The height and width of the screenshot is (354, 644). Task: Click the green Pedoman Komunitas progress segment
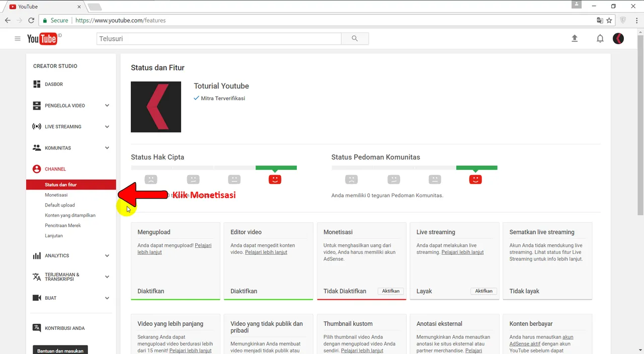477,168
